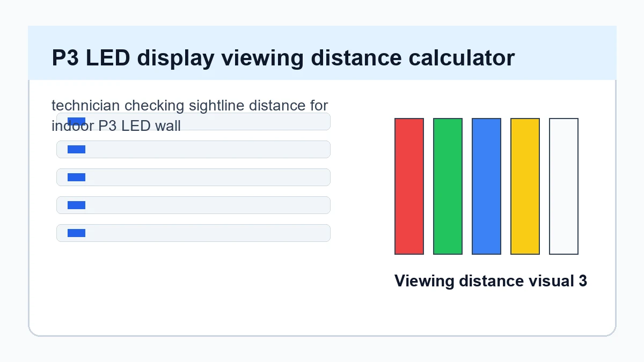Click inside the topmost gray input row
The width and height of the screenshot is (644, 362).
(x=193, y=121)
